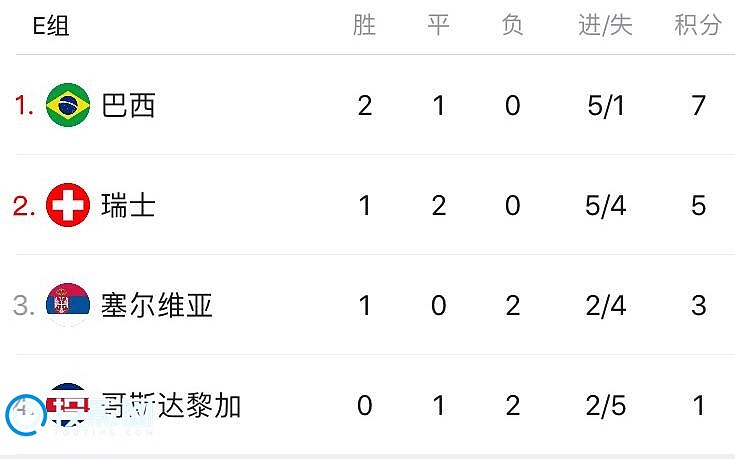The width and height of the screenshot is (735, 459).
Task: Click the 胜 column header
Action: [365, 26]
